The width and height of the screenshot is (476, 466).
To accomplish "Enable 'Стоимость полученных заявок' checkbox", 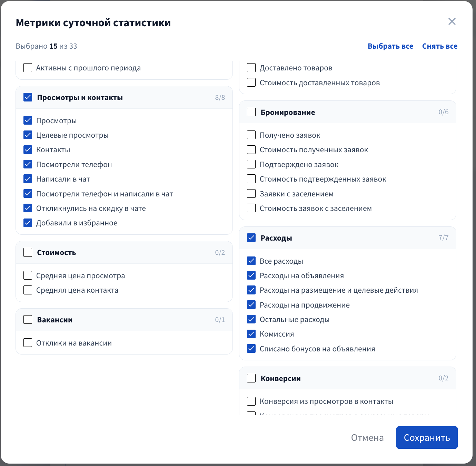I will (x=251, y=149).
